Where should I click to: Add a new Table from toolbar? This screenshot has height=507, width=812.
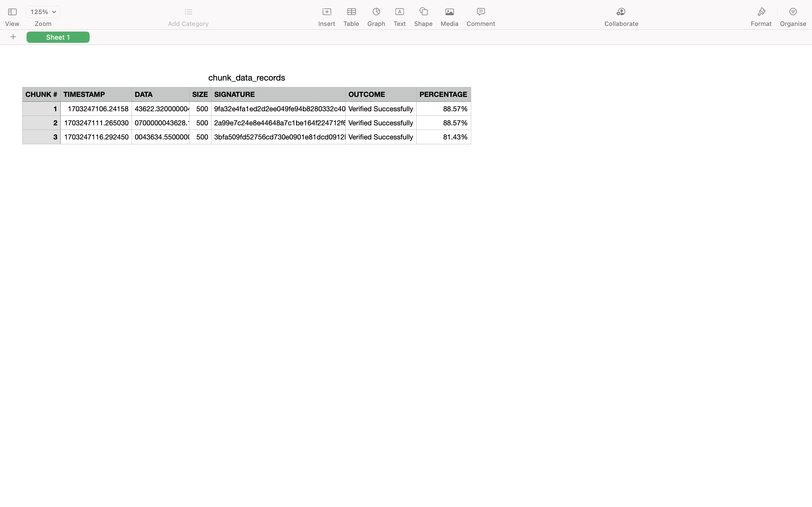[351, 12]
